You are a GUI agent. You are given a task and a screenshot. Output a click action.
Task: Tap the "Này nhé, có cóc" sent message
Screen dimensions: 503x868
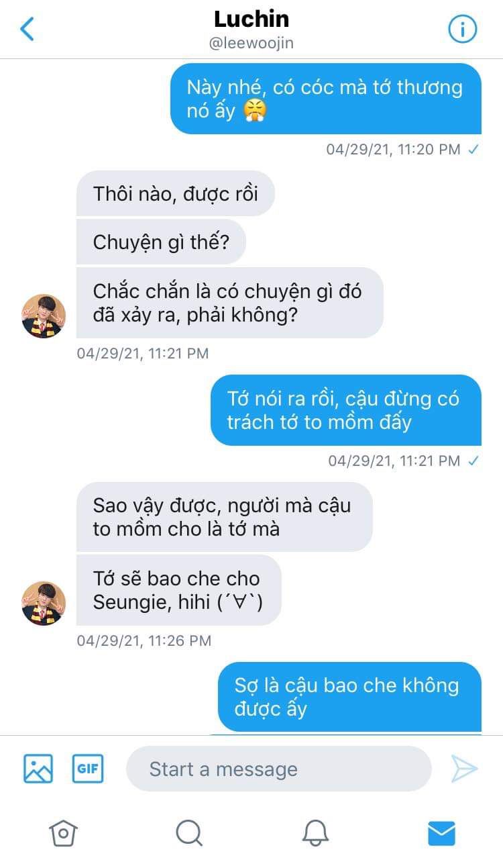[325, 99]
